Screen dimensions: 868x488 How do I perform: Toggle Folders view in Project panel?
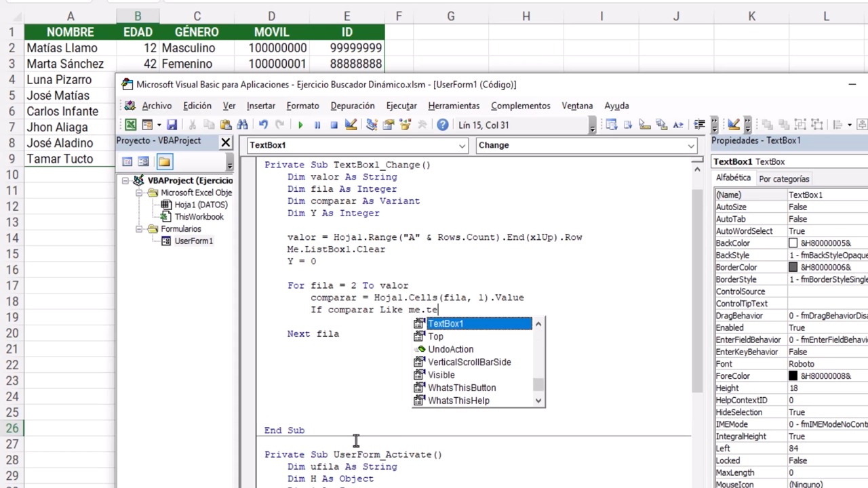(164, 162)
